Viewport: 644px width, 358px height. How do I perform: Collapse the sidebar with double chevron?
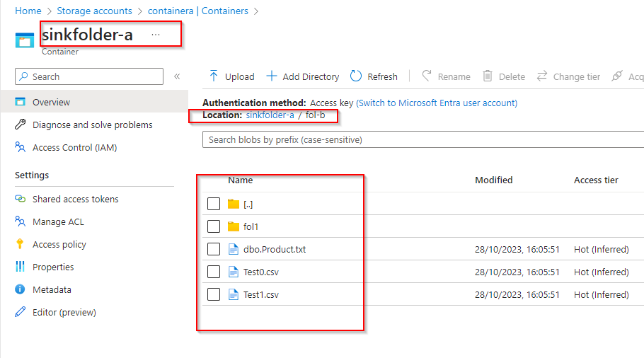177,76
